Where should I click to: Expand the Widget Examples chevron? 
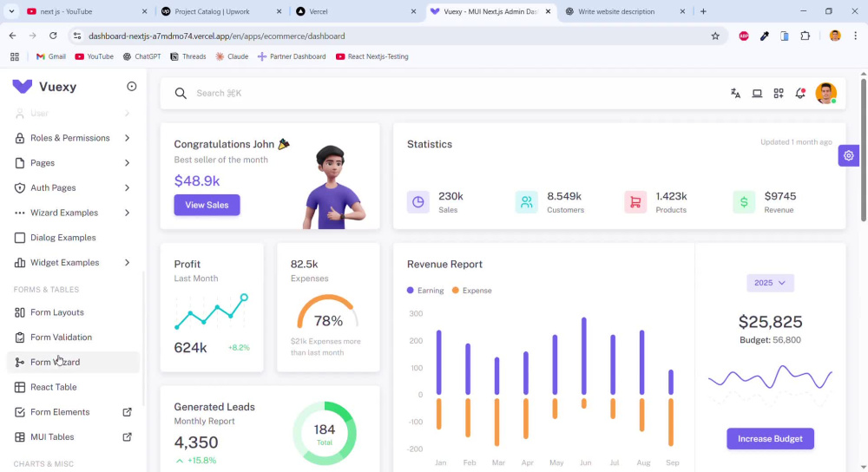[x=127, y=262]
